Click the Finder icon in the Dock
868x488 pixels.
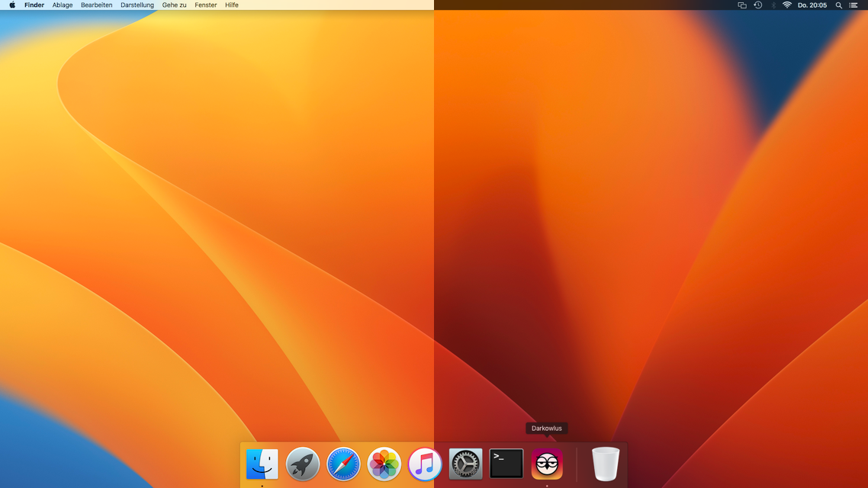click(262, 464)
